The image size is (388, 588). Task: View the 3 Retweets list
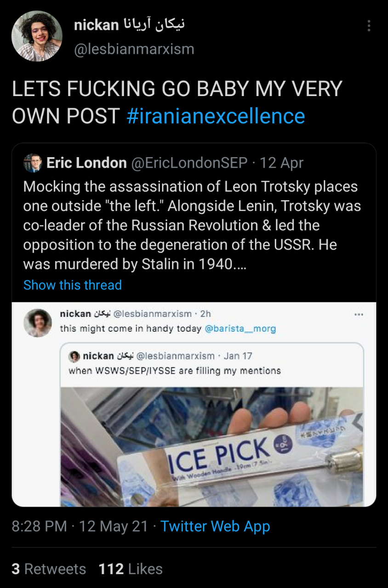pyautogui.click(x=49, y=569)
